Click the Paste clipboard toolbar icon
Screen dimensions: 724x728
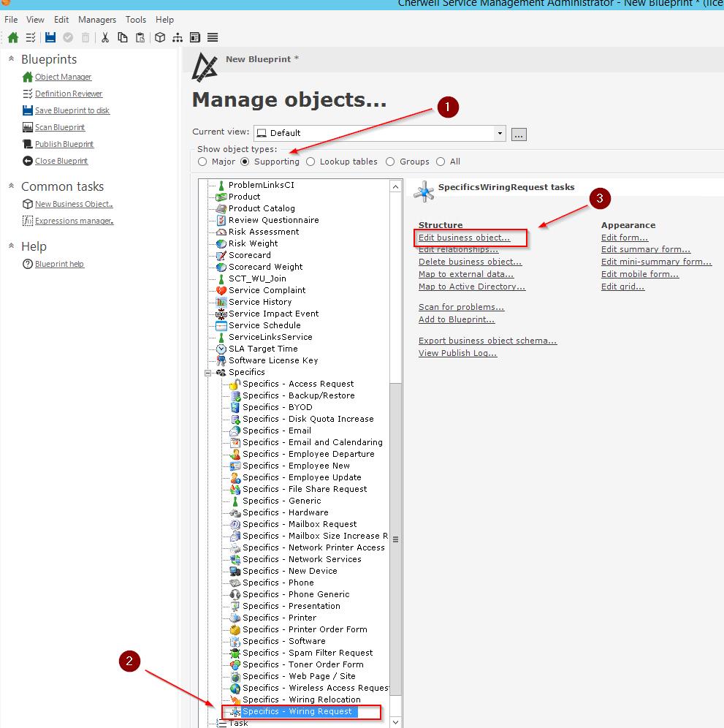(140, 38)
